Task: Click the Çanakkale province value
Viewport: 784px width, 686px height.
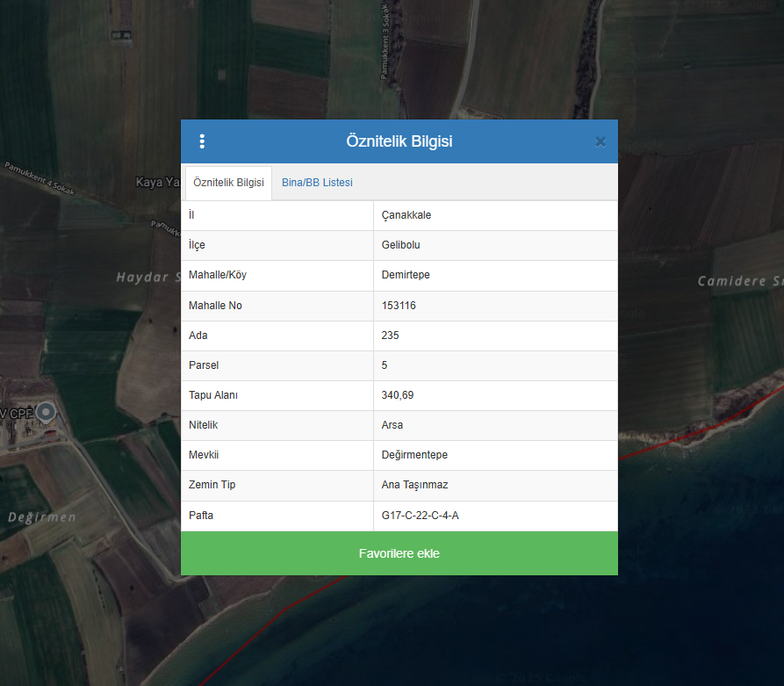Action: 406,215
